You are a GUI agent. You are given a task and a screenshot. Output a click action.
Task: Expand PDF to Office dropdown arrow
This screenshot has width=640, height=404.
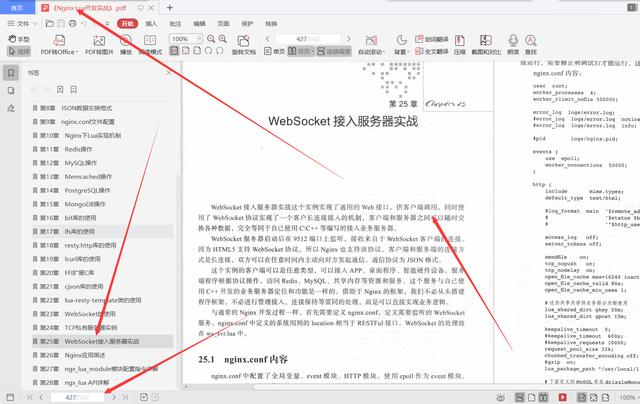pos(77,52)
